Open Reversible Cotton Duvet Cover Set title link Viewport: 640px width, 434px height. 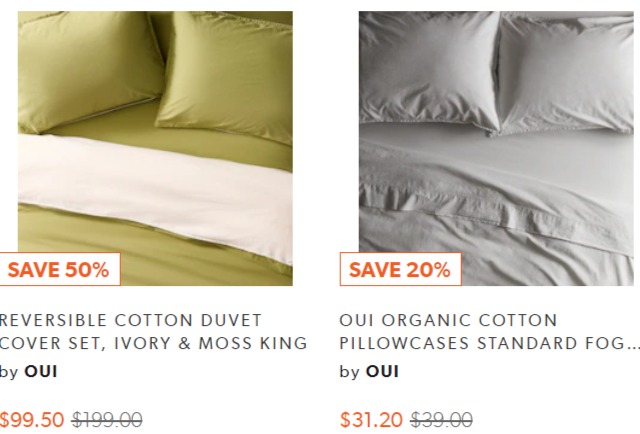tap(153, 332)
